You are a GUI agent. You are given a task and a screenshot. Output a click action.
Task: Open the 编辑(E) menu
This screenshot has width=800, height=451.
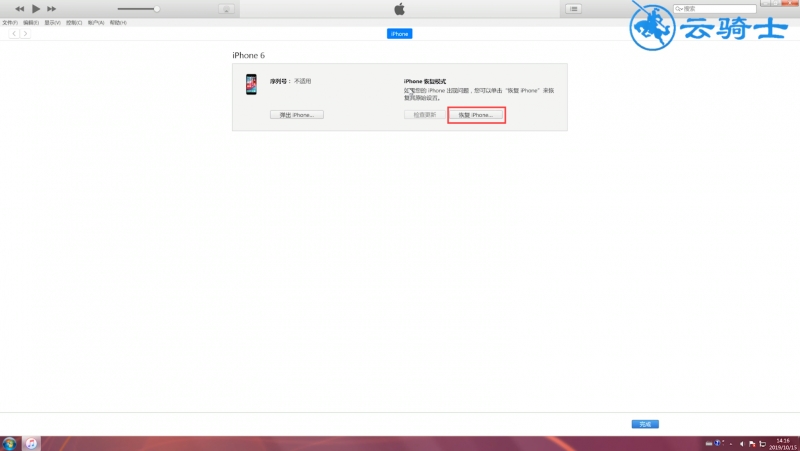click(31, 23)
